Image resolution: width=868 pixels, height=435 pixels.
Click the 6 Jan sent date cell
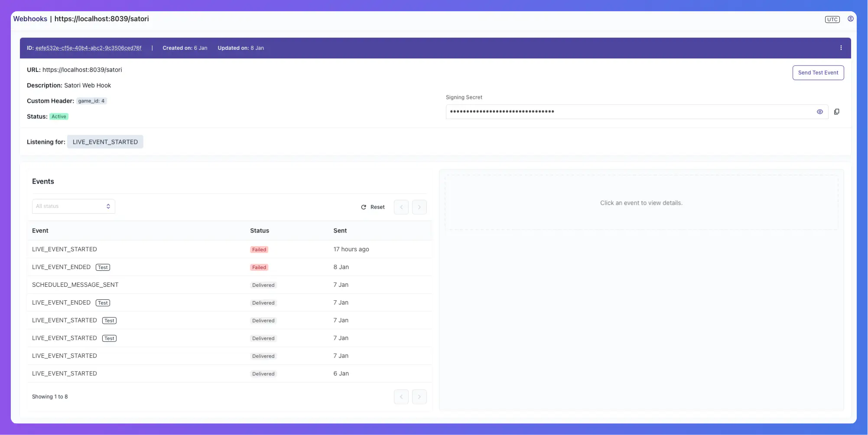click(341, 374)
